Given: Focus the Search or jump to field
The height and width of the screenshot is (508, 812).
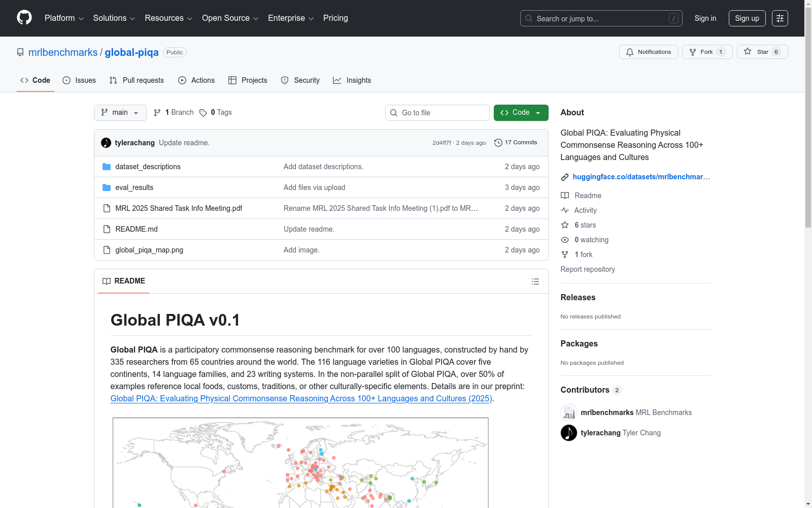Looking at the screenshot, I should click(601, 18).
